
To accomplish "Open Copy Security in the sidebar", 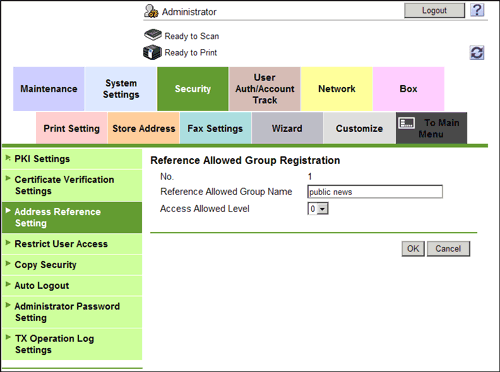I will [72, 265].
